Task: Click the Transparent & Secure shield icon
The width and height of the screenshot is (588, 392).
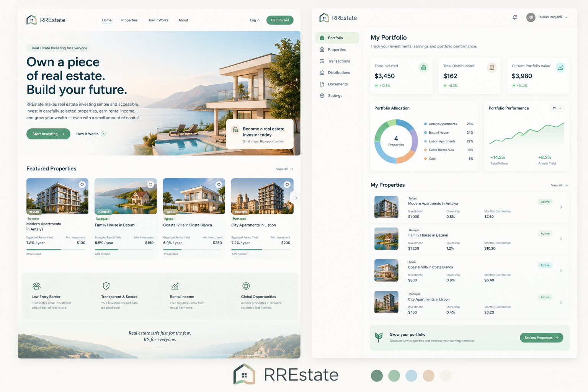Action: pos(106,286)
